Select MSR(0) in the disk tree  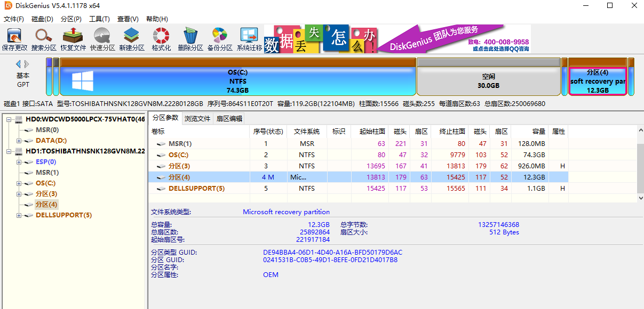[47, 130]
